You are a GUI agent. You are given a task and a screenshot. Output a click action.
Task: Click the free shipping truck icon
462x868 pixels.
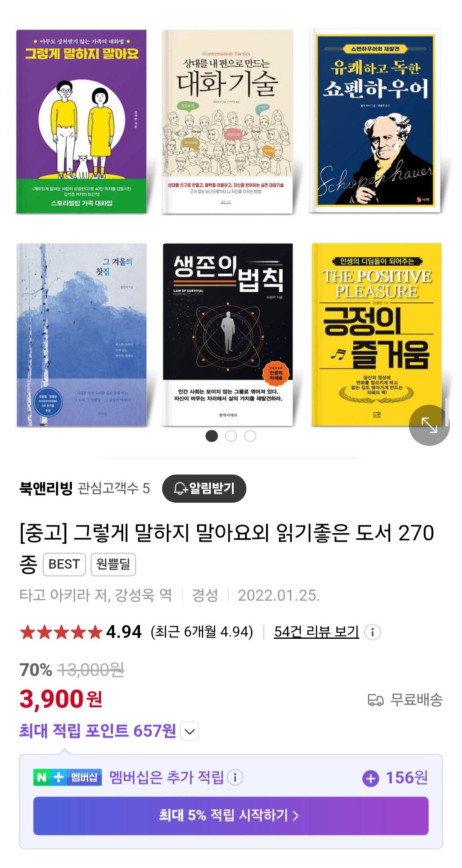(x=376, y=700)
